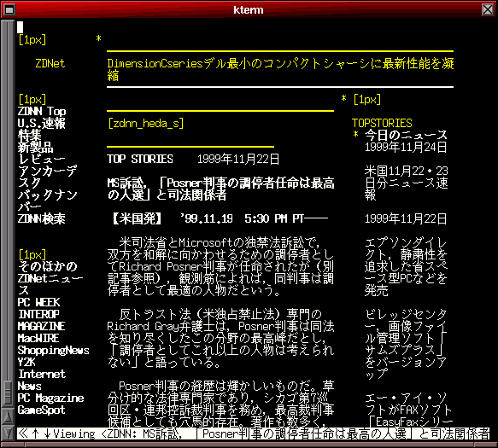The width and height of the screenshot is (498, 448).
Task: Open the PC WEEK link
Action: tap(38, 302)
